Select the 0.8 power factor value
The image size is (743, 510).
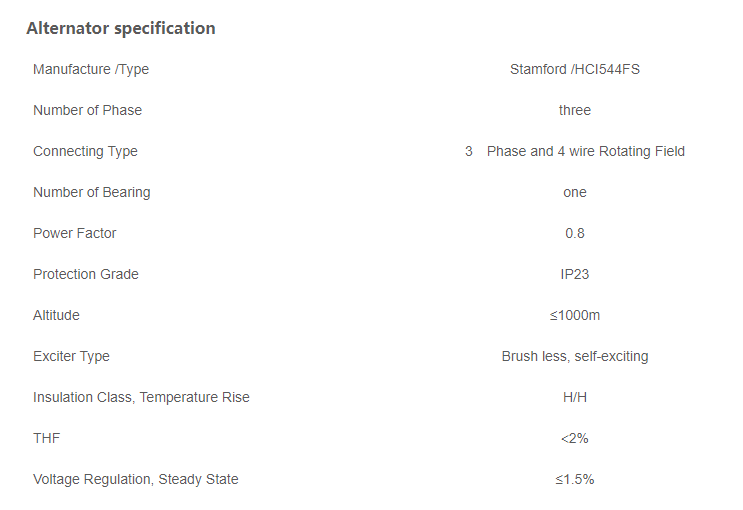click(x=574, y=233)
